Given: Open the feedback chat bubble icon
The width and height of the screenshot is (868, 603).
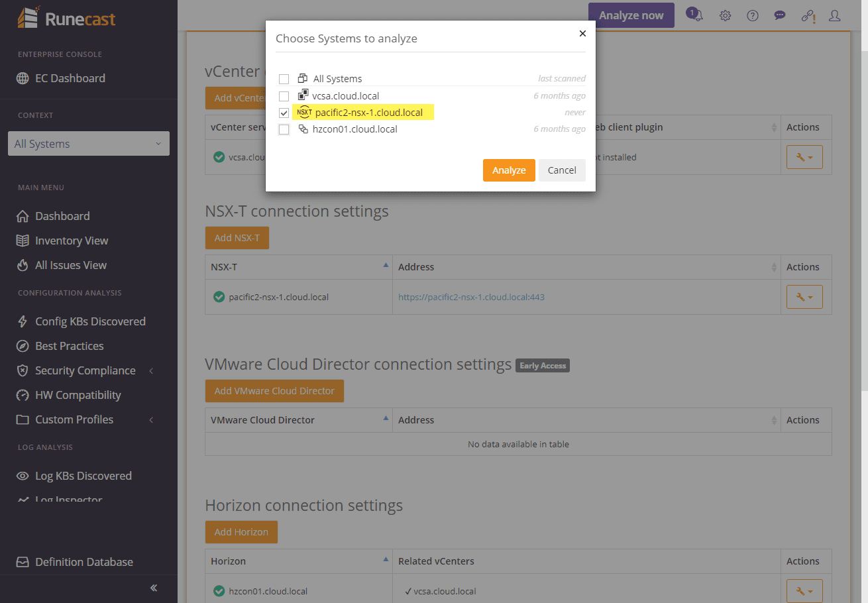Looking at the screenshot, I should tap(779, 15).
